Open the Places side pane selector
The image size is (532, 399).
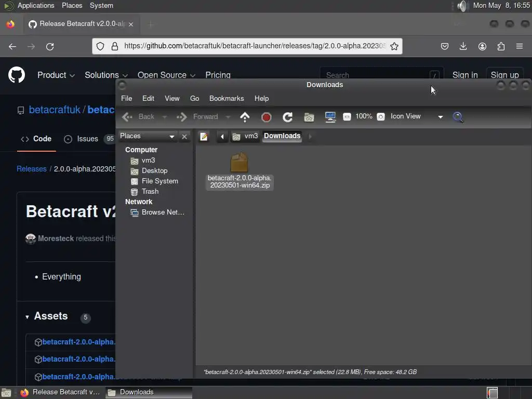coord(147,136)
